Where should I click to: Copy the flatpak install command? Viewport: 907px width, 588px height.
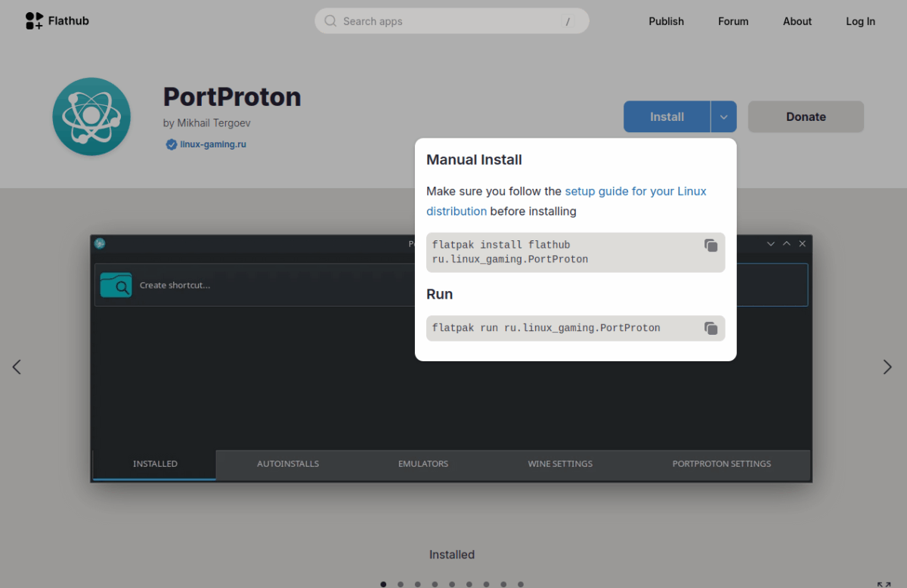(710, 245)
